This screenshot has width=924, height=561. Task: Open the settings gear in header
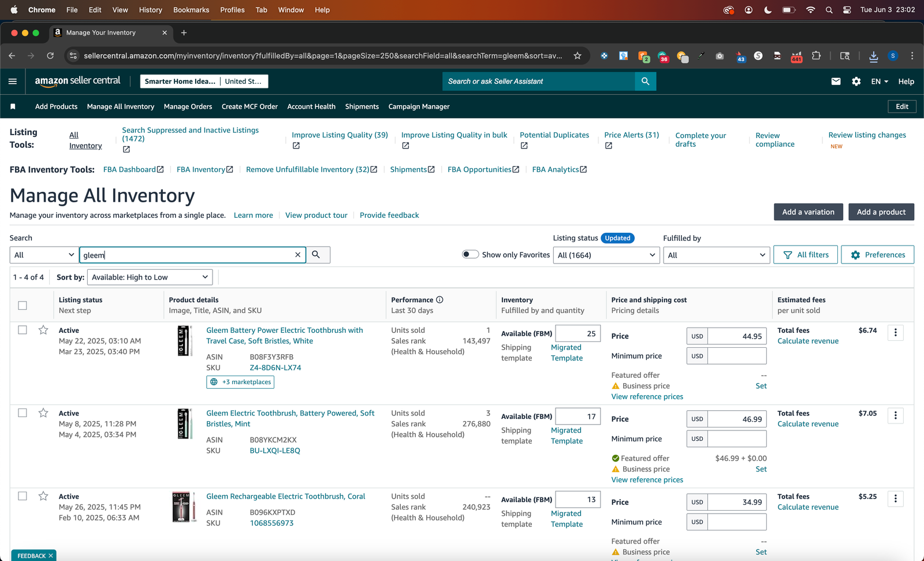pyautogui.click(x=856, y=81)
